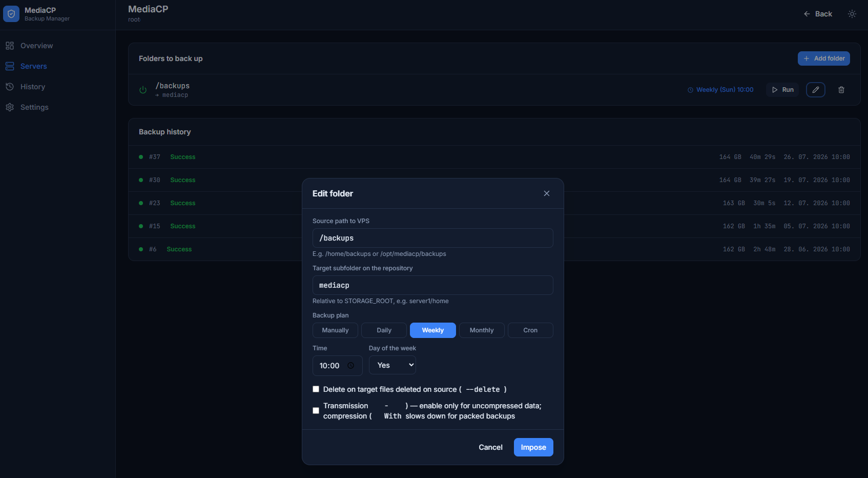Toggle the light theme sun icon
Viewport: 868px width, 478px height.
852,14
